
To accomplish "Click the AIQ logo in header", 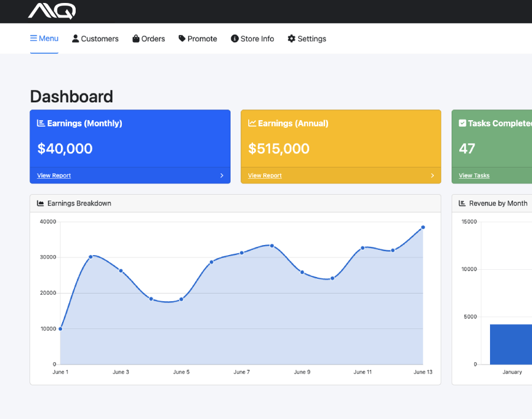I will click(52, 11).
